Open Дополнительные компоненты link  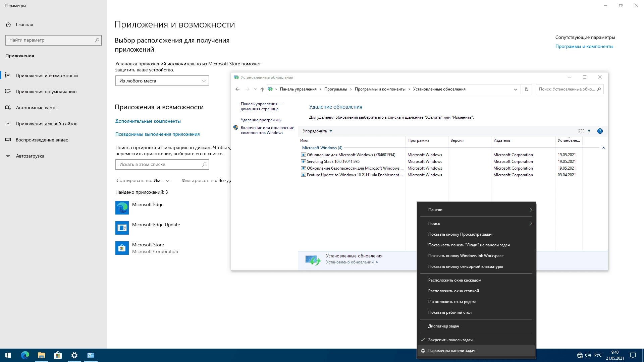click(148, 121)
